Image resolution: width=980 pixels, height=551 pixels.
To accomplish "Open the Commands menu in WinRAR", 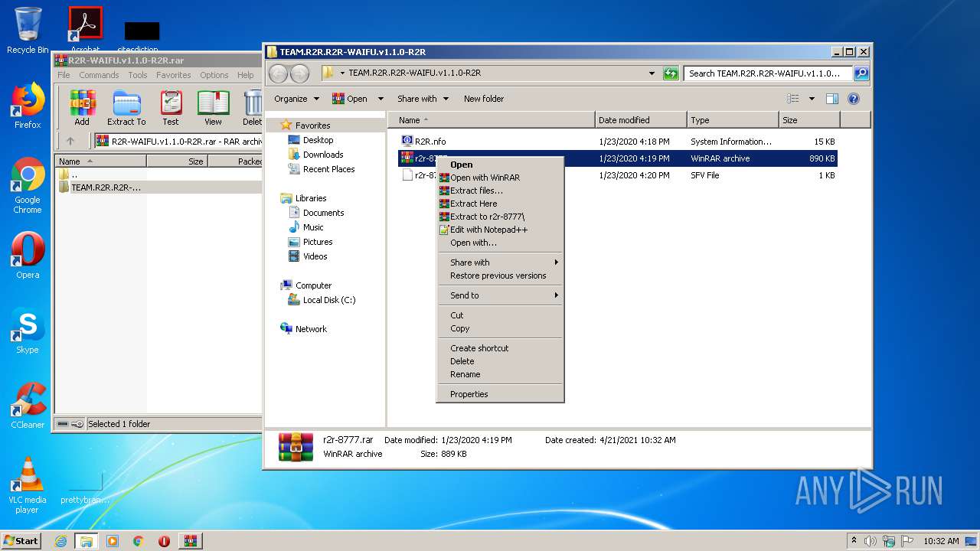I will [x=99, y=75].
